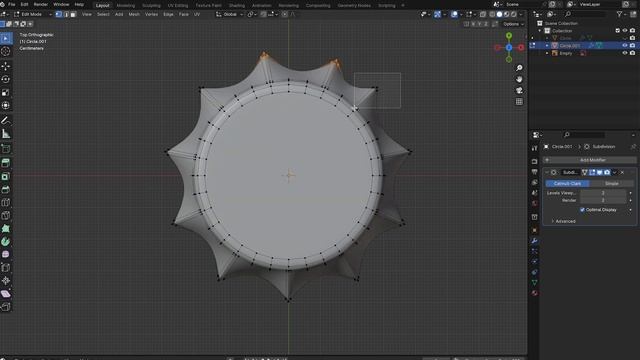Image resolution: width=640 pixels, height=360 pixels.
Task: Open the File menu
Action: [x=11, y=4]
